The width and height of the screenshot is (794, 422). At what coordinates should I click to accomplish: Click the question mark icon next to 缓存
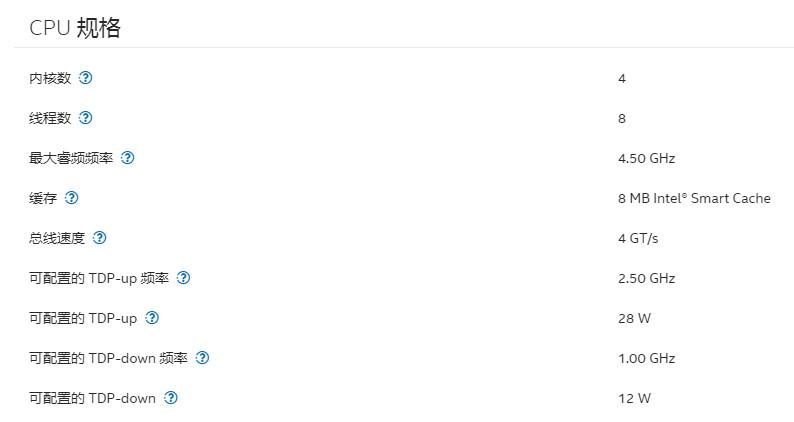(72, 198)
